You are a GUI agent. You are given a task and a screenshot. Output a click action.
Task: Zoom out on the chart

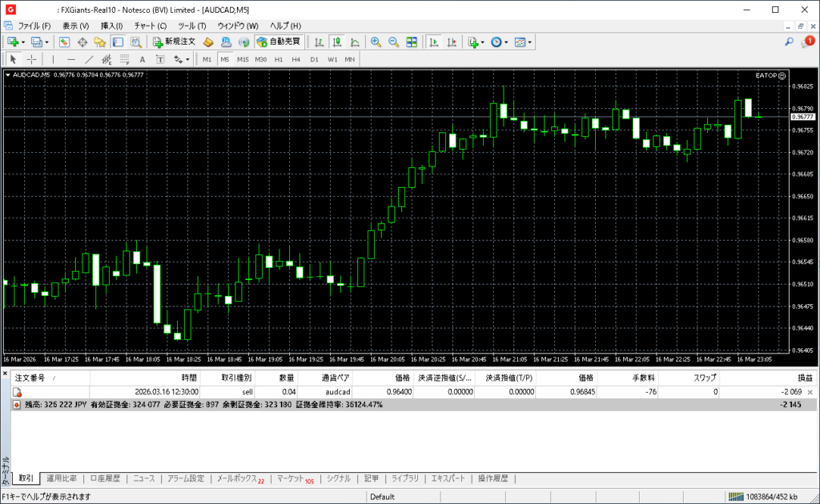tap(393, 42)
